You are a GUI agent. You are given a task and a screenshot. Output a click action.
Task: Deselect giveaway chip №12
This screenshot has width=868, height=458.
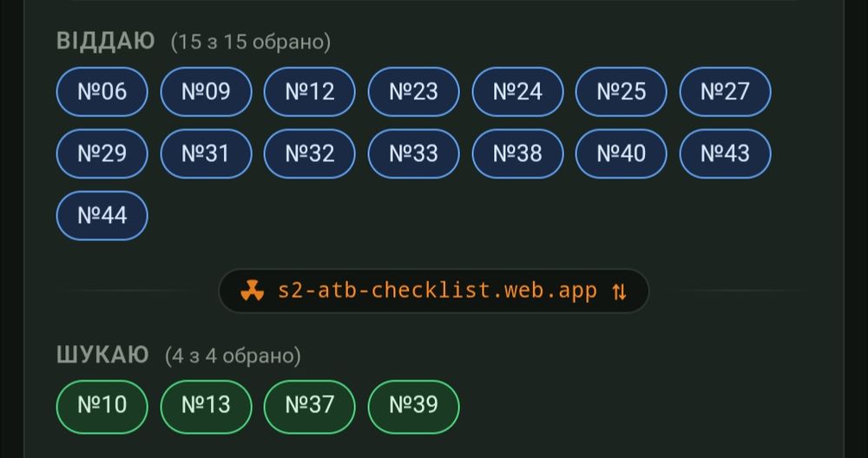310,92
